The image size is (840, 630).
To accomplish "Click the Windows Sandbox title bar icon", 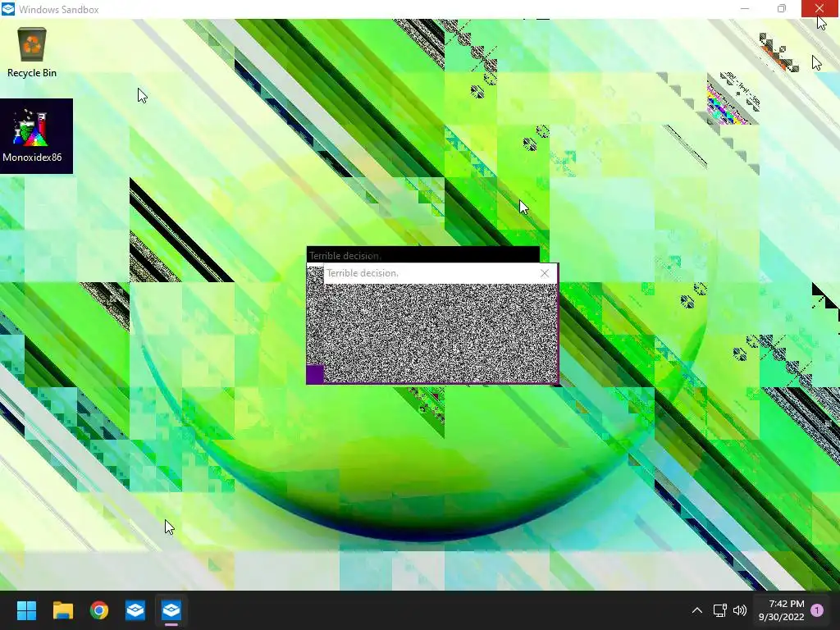I will [x=8, y=9].
